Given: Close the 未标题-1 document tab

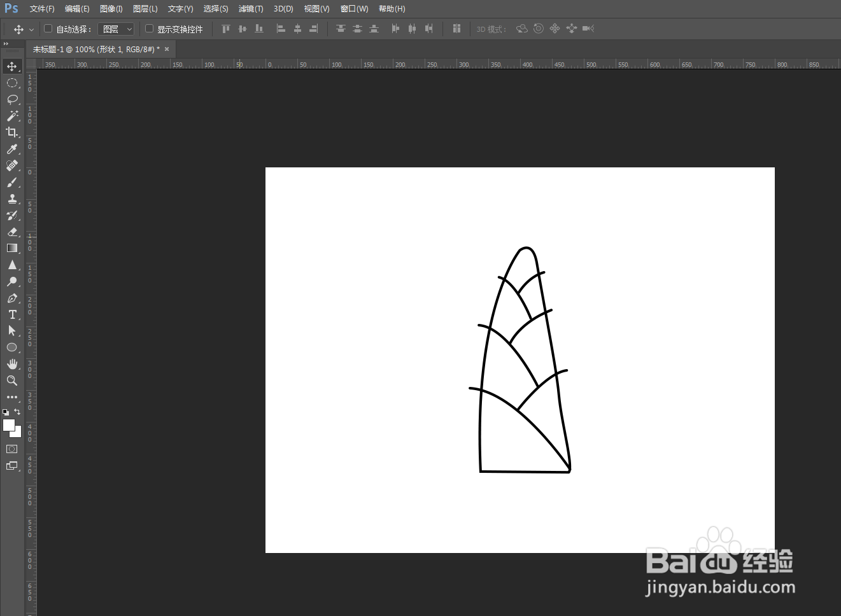Looking at the screenshot, I should 167,49.
